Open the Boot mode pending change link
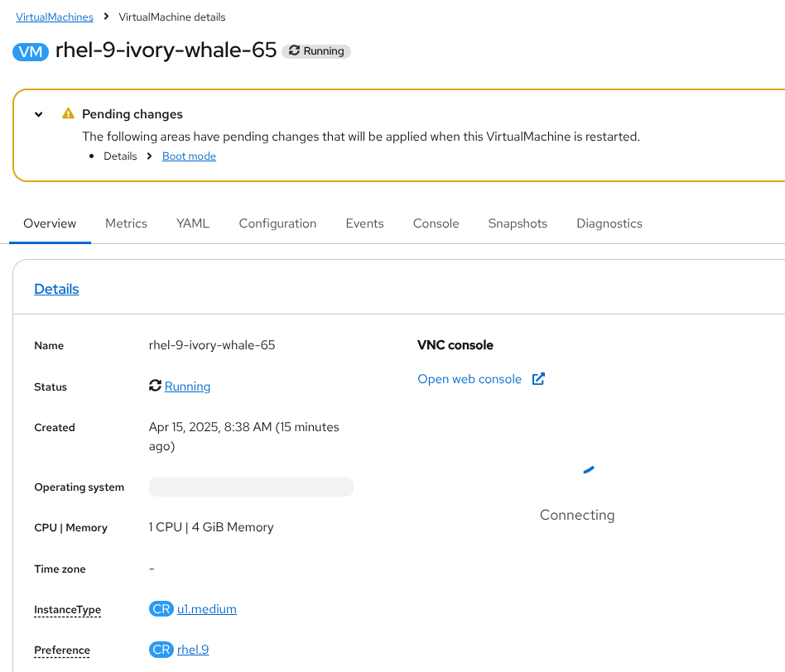The height and width of the screenshot is (672, 785). coord(189,156)
